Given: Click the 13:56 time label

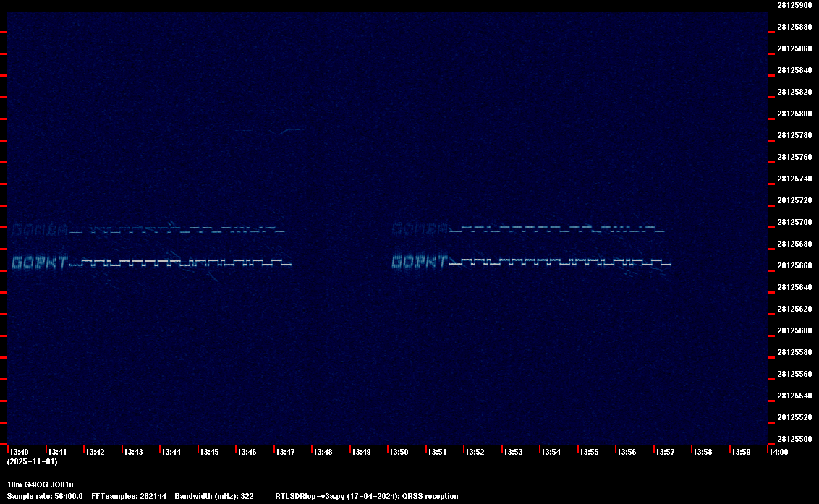Looking at the screenshot, I should (627, 452).
